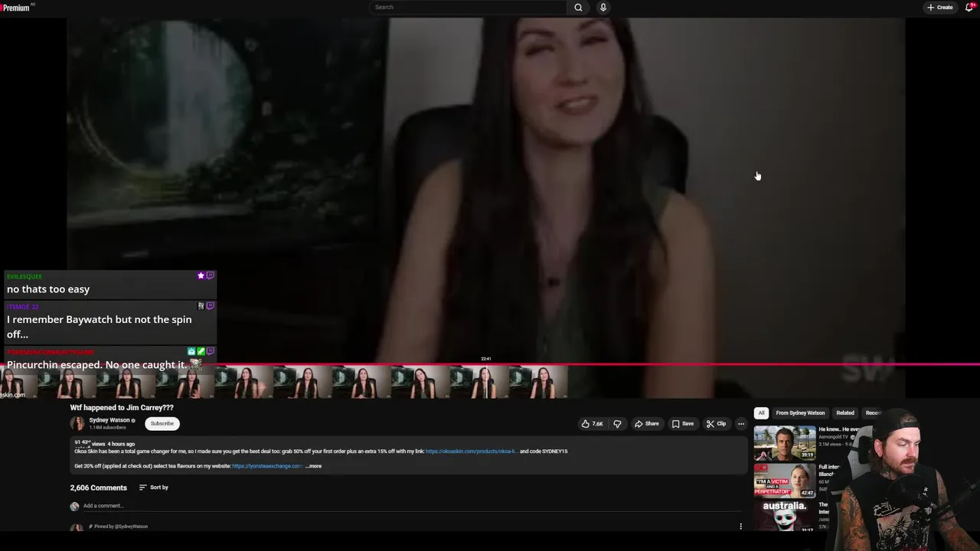The width and height of the screenshot is (980, 551).
Task: Click chat bubble icon on Baywatch message
Action: point(211,305)
